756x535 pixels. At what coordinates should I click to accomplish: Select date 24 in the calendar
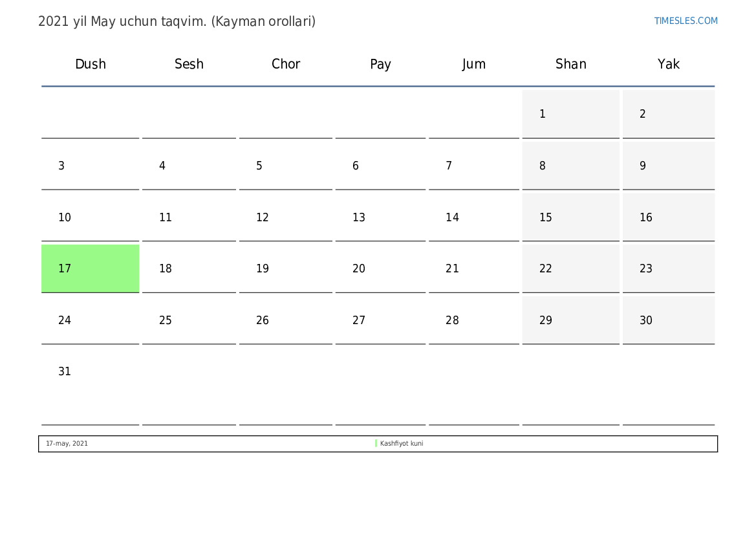pos(90,320)
